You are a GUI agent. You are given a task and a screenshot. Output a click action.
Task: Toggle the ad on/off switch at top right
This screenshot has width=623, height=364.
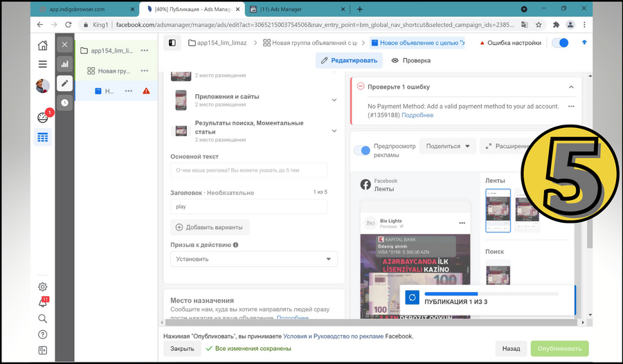[560, 43]
